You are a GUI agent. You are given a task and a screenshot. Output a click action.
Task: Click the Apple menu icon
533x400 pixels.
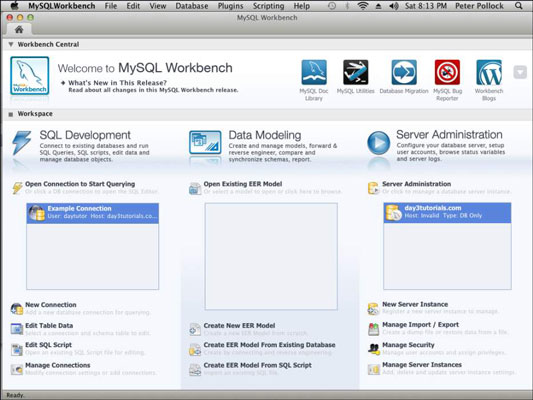(14, 5)
